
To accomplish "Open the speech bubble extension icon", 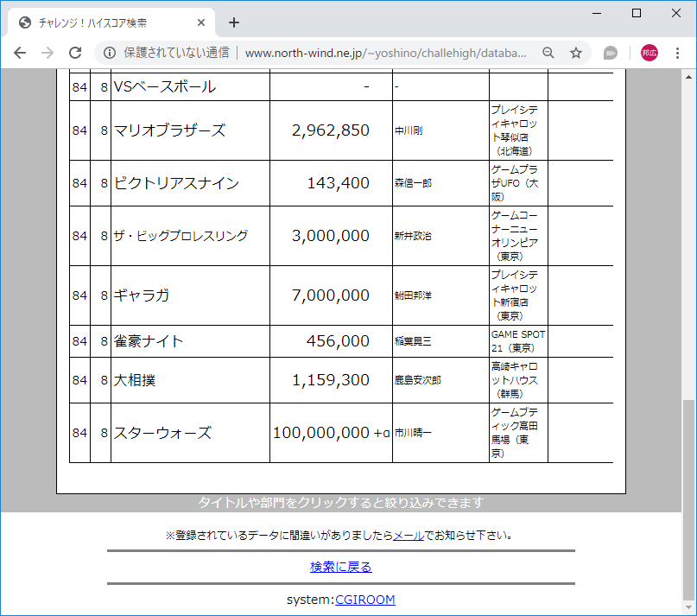I will 610,52.
